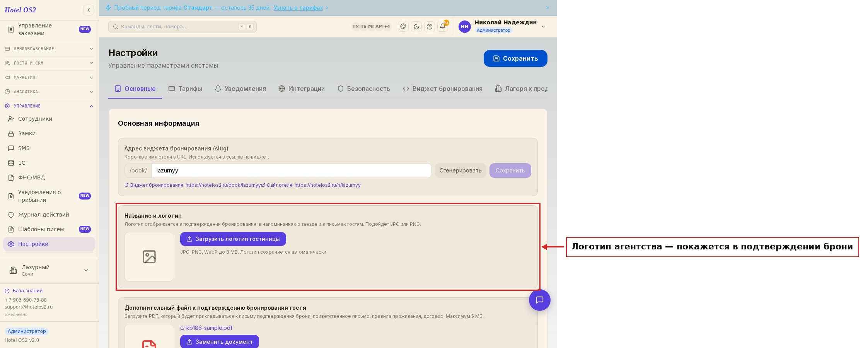Select Настройки in the sidebar

(49, 244)
